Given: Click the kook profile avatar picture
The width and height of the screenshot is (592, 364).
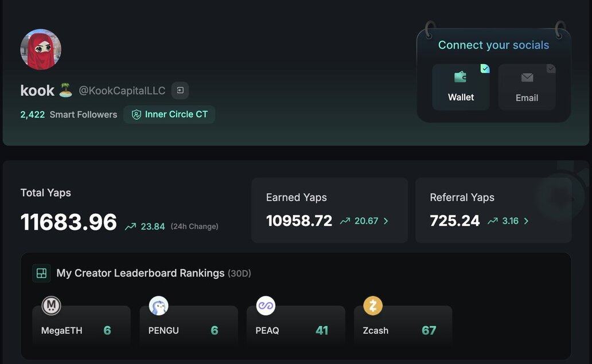Looking at the screenshot, I should coord(41,50).
